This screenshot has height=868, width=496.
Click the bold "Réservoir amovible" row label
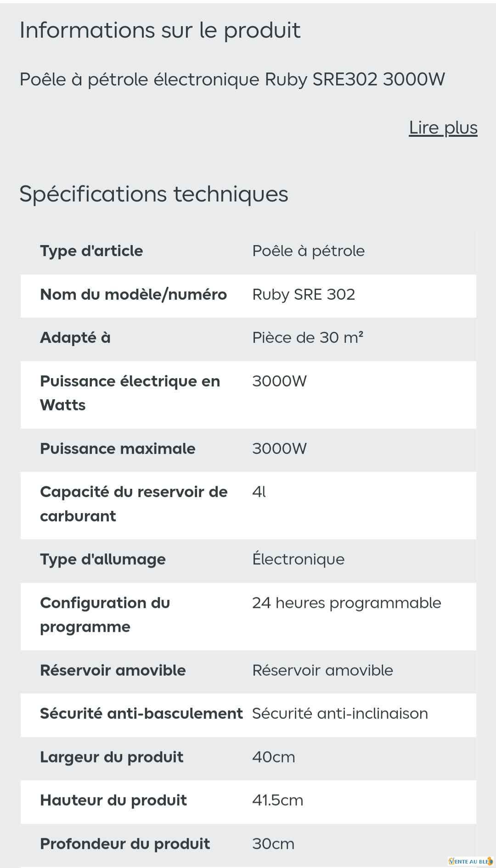(x=113, y=670)
